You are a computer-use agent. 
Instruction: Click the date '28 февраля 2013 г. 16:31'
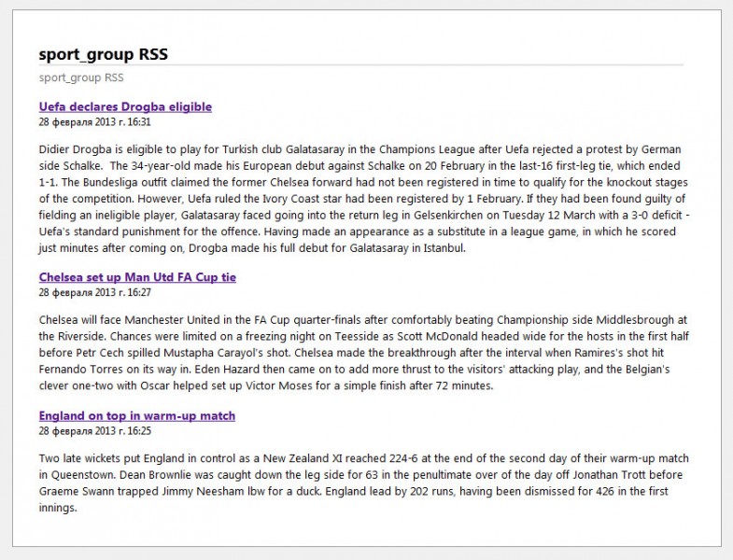tap(95, 122)
